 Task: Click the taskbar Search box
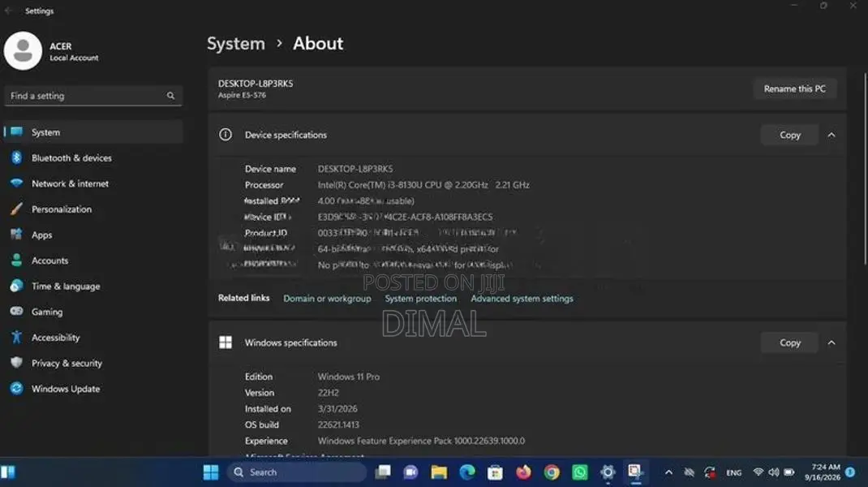(x=297, y=472)
